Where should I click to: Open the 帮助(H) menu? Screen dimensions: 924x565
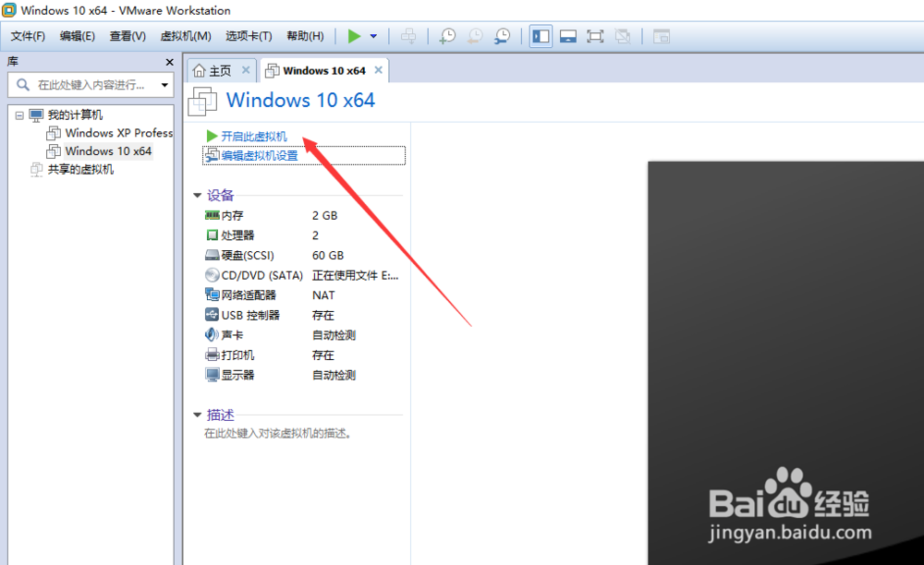305,37
